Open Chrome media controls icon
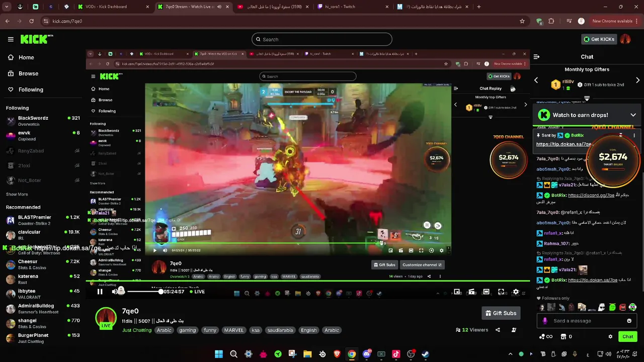This screenshot has width=644, height=362. 569,21
